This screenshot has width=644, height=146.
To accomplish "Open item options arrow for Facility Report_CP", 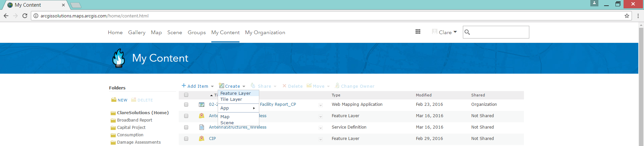I will 320,105.
